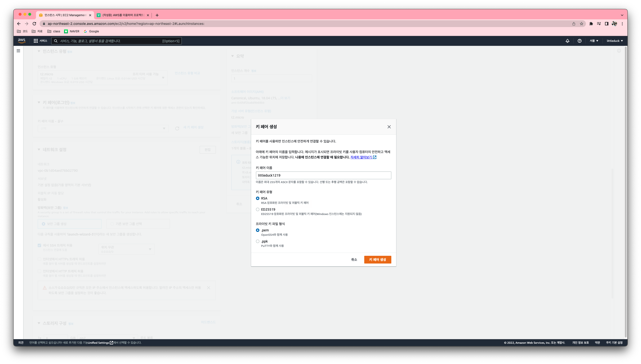The image size is (641, 364).
Task: Click the 취소 button in dialog
Action: [x=354, y=259]
